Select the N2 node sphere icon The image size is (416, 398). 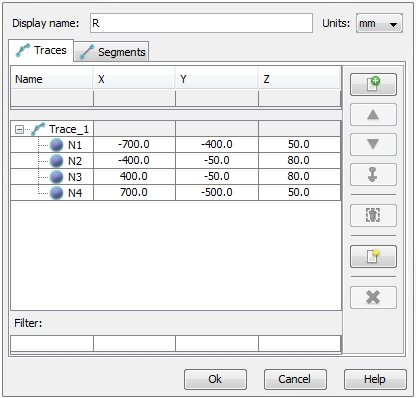tap(56, 161)
